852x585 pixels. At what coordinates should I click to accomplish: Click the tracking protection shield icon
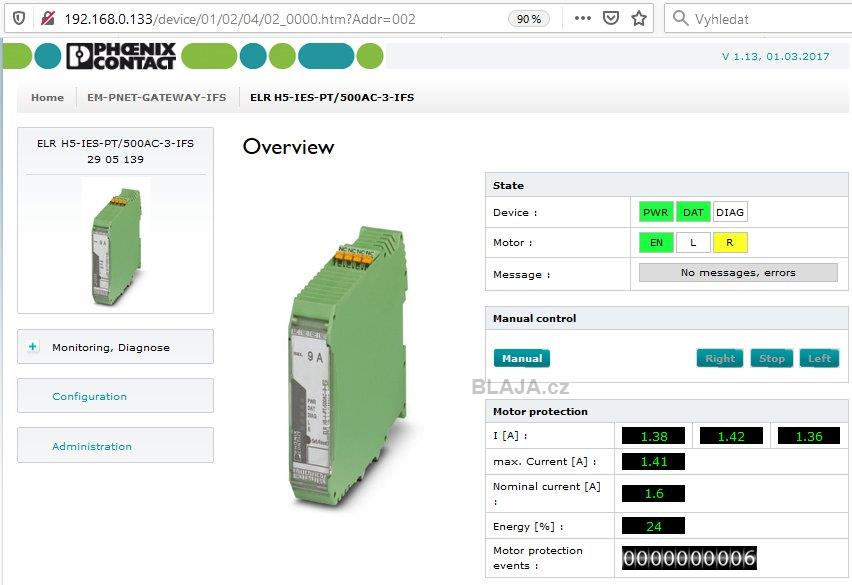18,18
